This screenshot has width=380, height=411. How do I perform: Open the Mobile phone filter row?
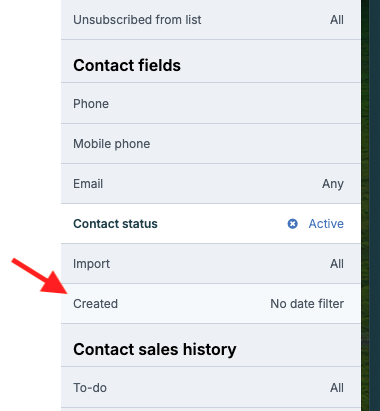point(211,144)
